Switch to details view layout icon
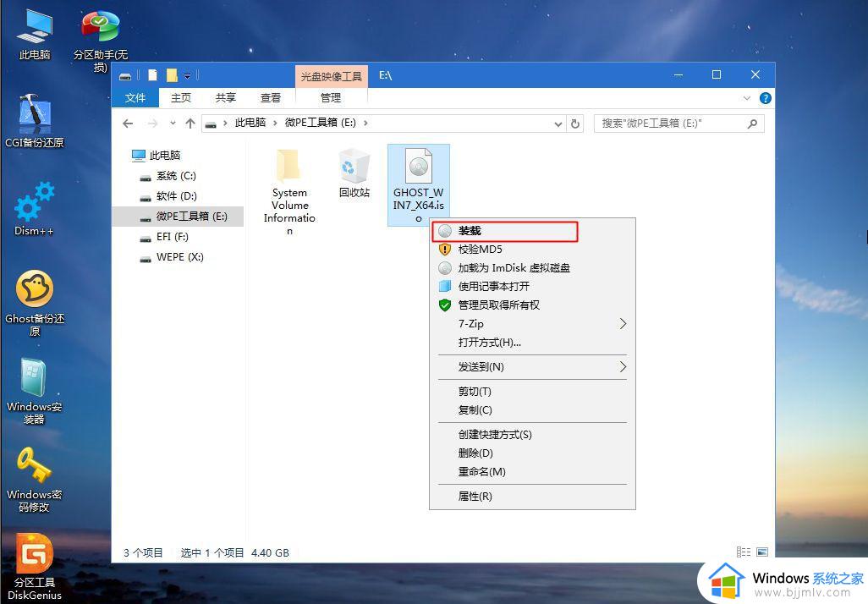The image size is (868, 604). click(x=744, y=552)
